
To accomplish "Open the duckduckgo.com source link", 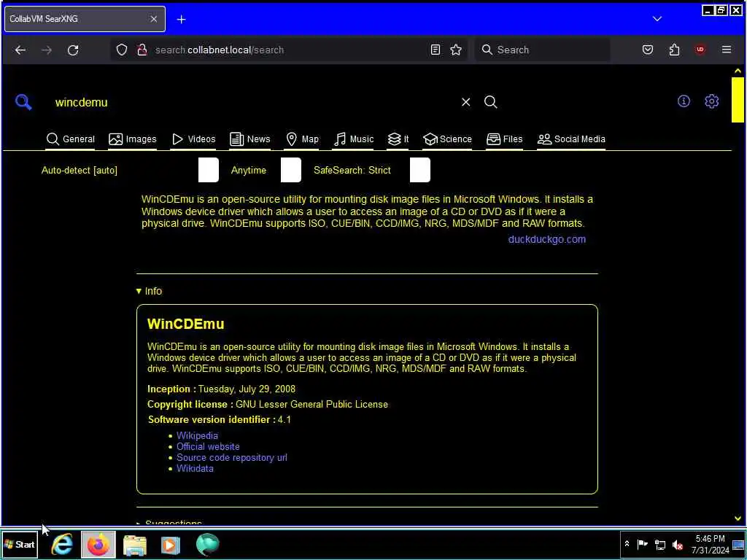I will pos(547,239).
